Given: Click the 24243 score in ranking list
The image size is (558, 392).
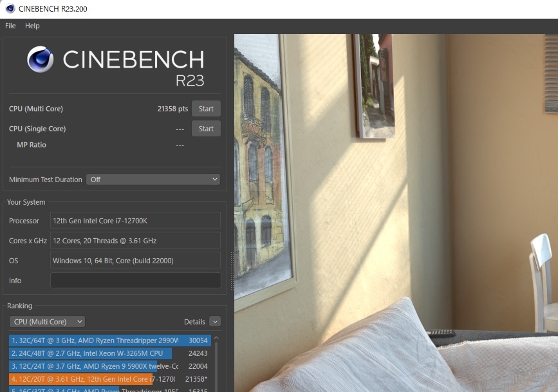Looking at the screenshot, I should [x=198, y=353].
